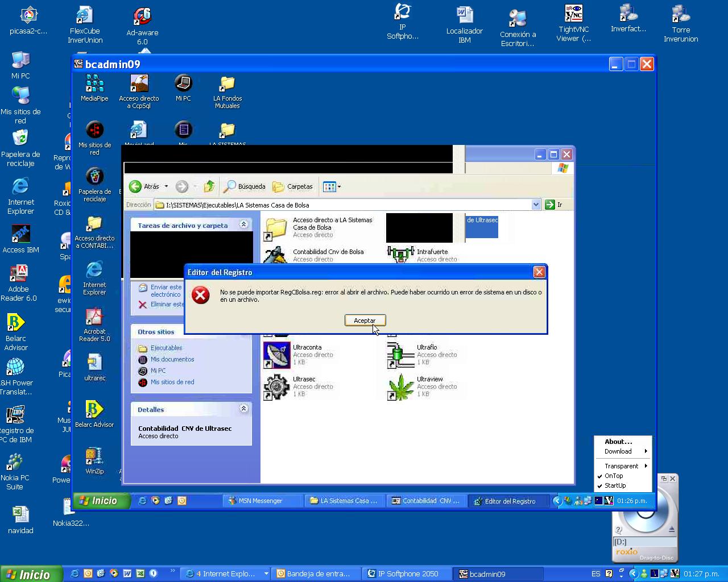728x582 pixels.
Task: Switch to LA Sistemas Casa remote taskbar button
Action: tap(345, 501)
